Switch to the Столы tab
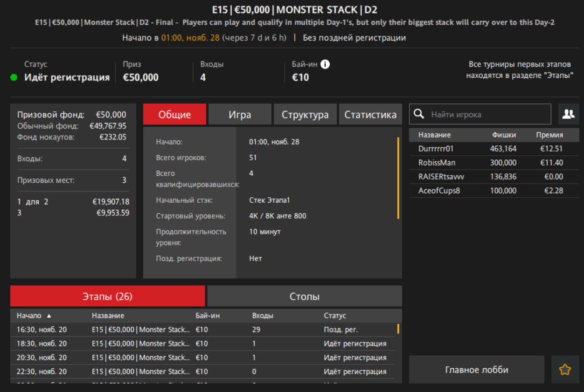Image resolution: width=584 pixels, height=392 pixels. (304, 296)
